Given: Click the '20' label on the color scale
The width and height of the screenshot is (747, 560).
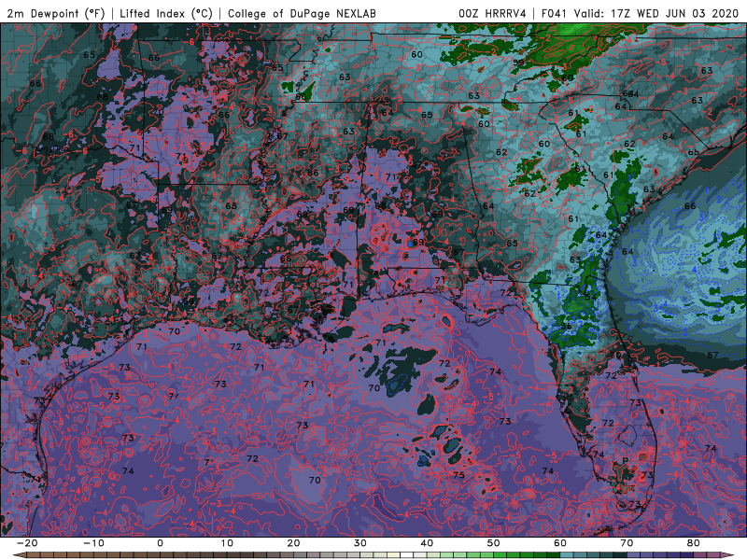Looking at the screenshot, I should pyautogui.click(x=293, y=543).
